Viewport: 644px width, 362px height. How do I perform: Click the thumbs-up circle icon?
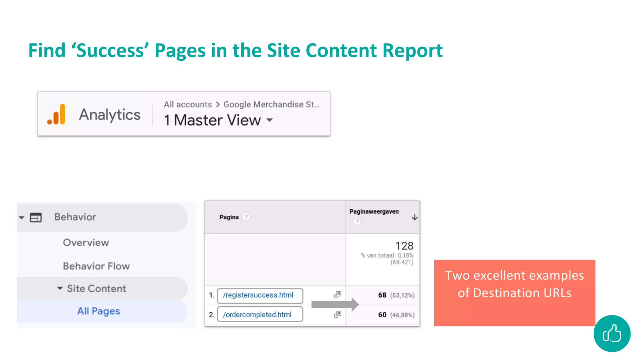coord(612,333)
